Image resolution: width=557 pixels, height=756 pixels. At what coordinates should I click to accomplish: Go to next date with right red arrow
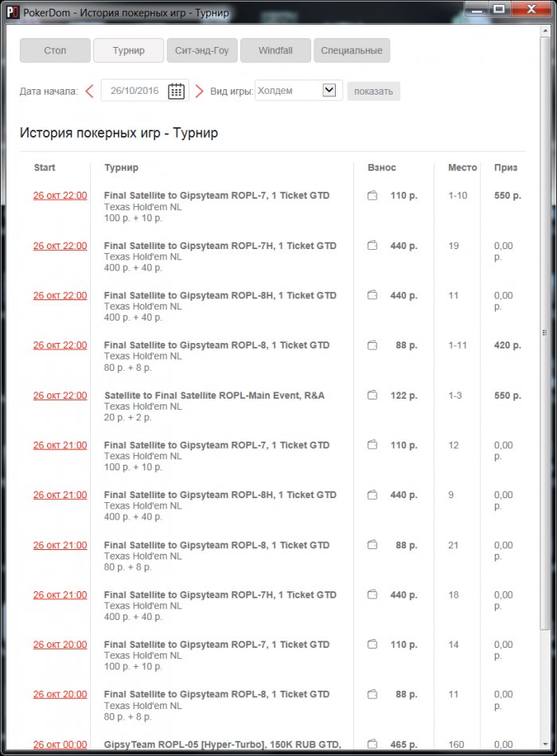(x=199, y=92)
